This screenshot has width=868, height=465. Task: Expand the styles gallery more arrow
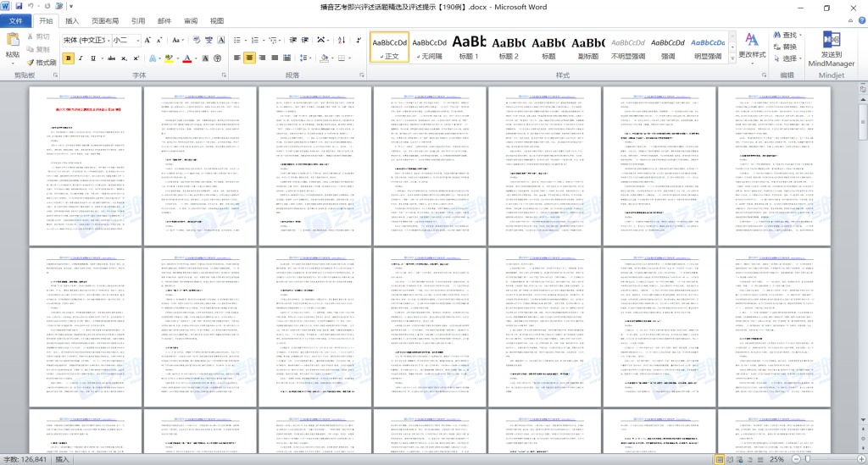(732, 58)
